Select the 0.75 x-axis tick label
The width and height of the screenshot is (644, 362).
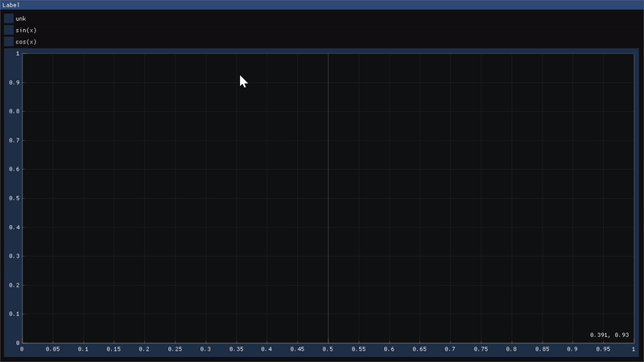(x=481, y=349)
